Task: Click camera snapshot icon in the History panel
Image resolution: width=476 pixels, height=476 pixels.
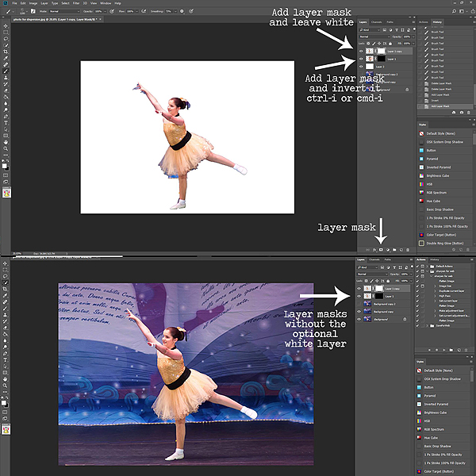Action: pos(462,113)
